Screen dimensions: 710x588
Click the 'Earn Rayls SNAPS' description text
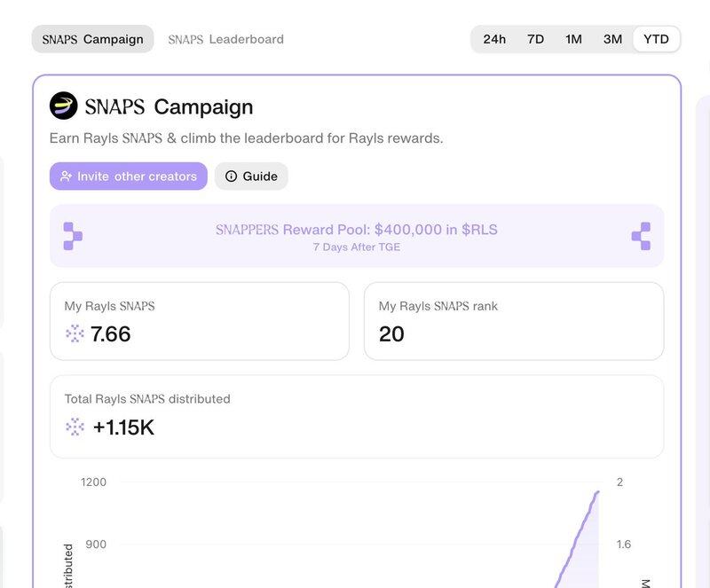point(247,138)
